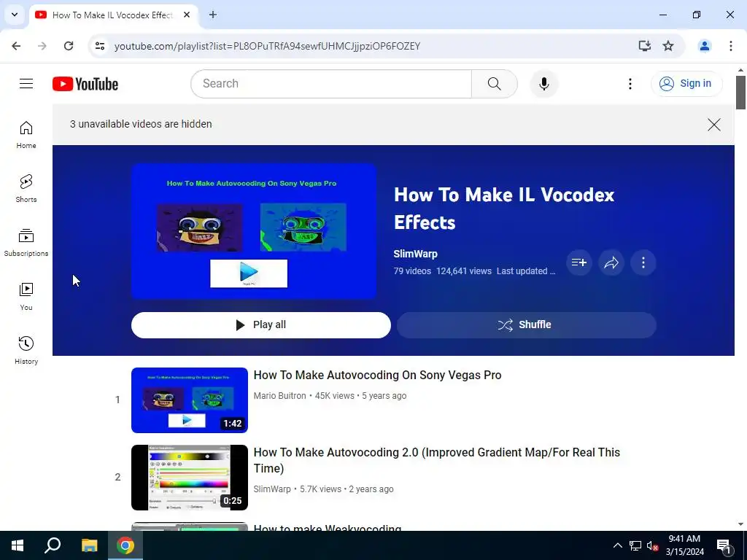
Task: Open Chrome three-dot menu
Action: [730, 46]
